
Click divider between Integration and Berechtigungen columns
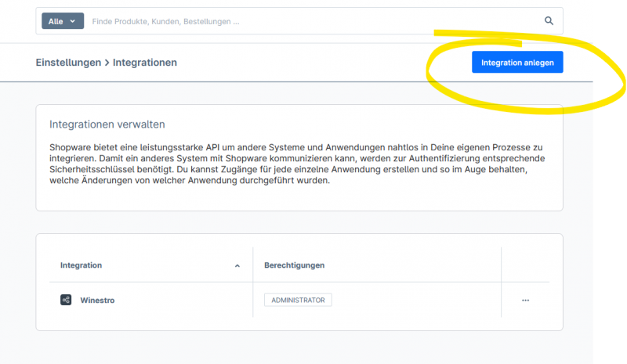point(253,265)
